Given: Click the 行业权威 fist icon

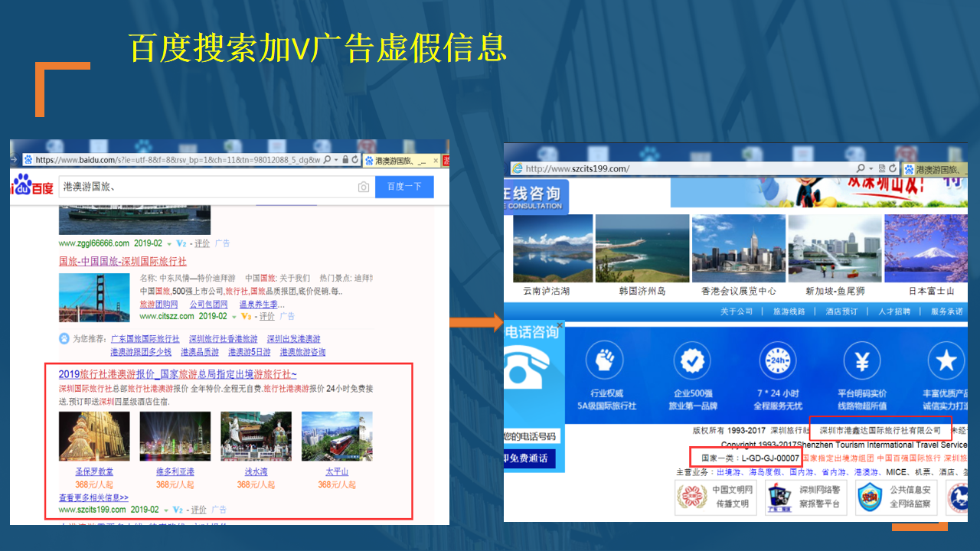Looking at the screenshot, I should (x=606, y=360).
